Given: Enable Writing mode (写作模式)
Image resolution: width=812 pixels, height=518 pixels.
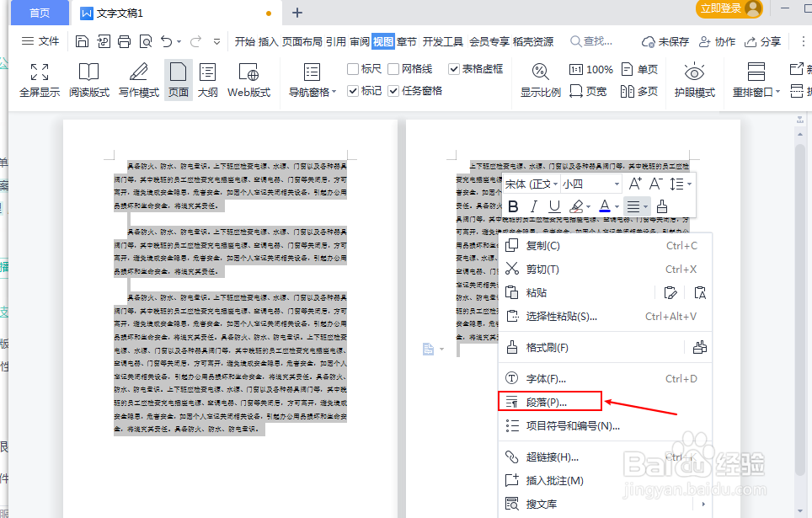Looking at the screenshot, I should [x=139, y=80].
